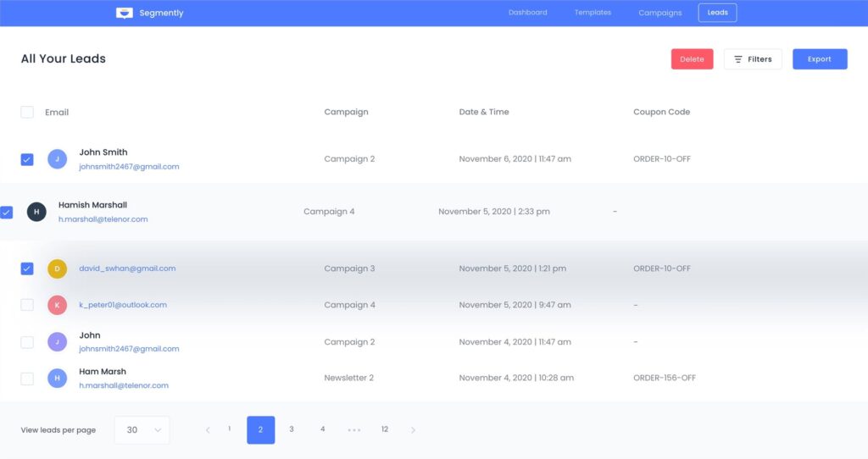
Task: Click John Smith's avatar icon
Action: 57,159
